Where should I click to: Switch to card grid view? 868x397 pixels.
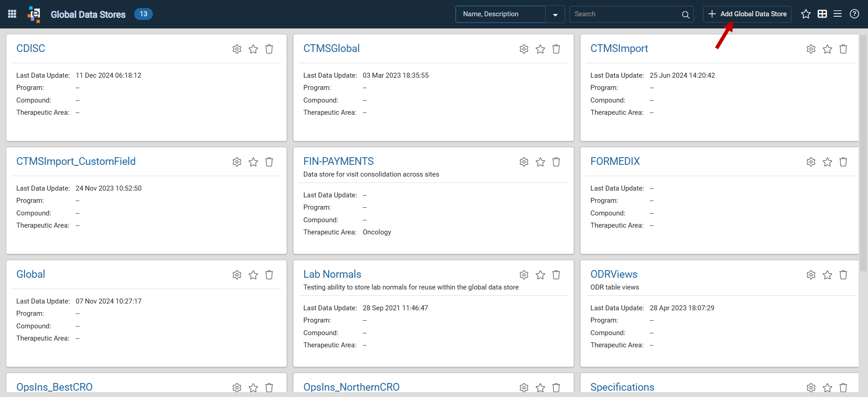click(822, 14)
